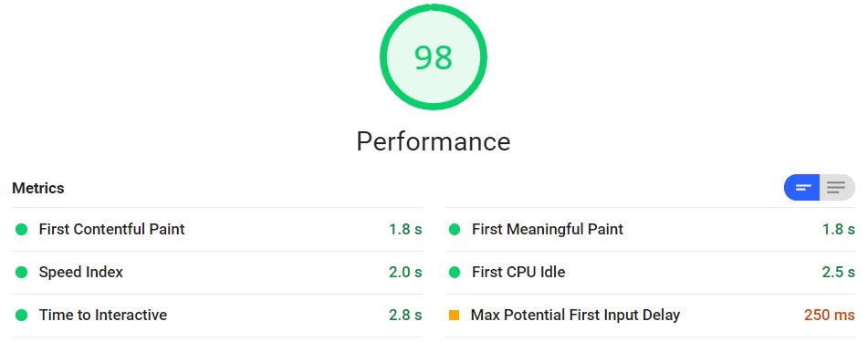The height and width of the screenshot is (342, 868).
Task: Click the green dot beside First Meaningful Paint
Action: pos(455,229)
